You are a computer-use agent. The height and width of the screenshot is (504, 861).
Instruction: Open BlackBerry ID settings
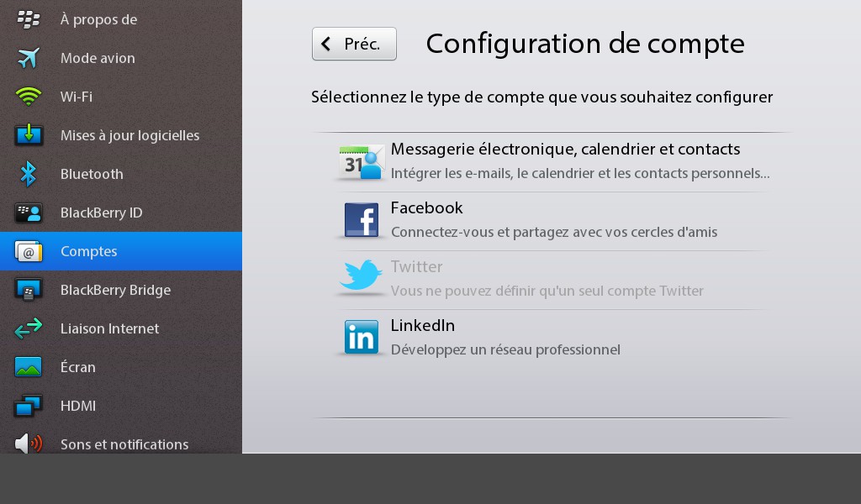[x=121, y=213]
